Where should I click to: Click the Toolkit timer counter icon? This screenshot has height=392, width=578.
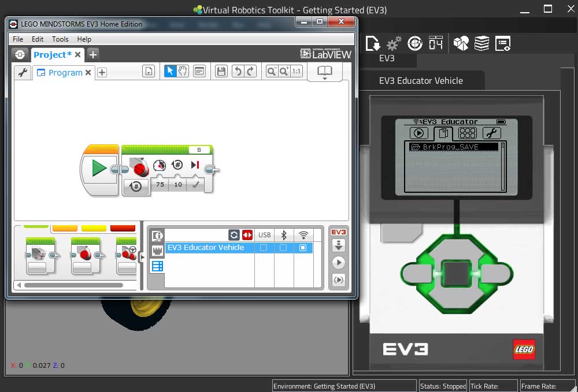point(436,43)
